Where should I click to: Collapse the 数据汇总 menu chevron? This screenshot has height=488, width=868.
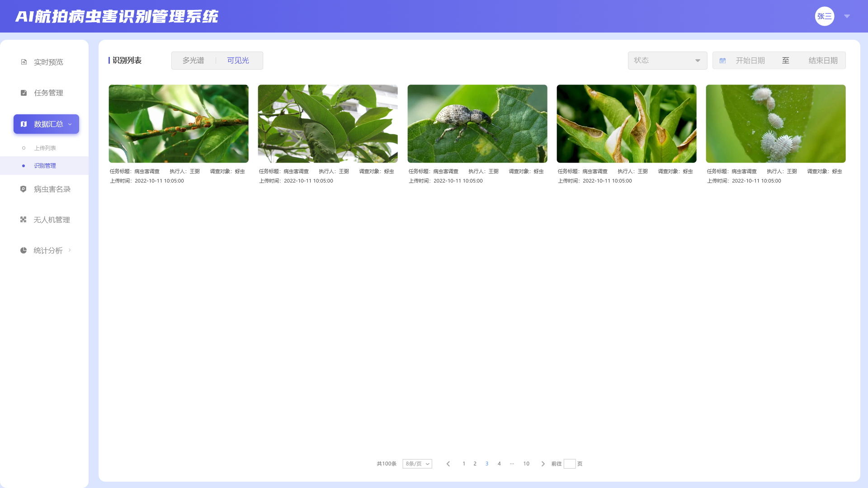pos(70,124)
